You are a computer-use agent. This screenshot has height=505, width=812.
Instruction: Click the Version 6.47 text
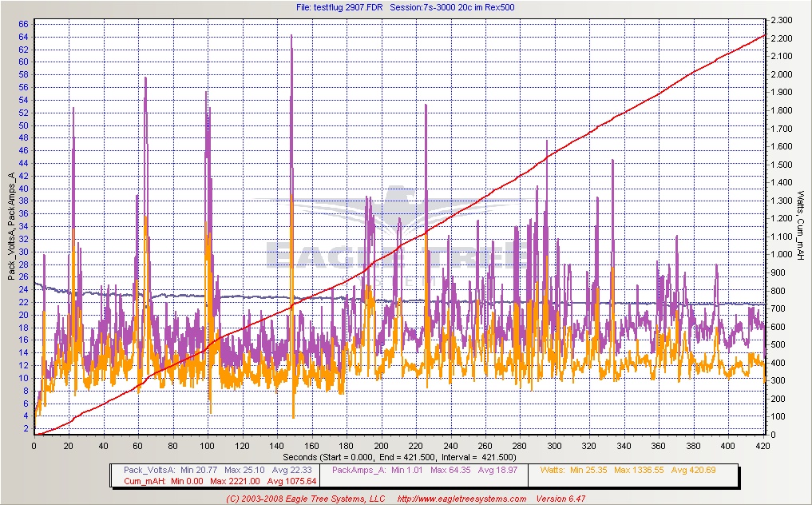[x=560, y=499]
